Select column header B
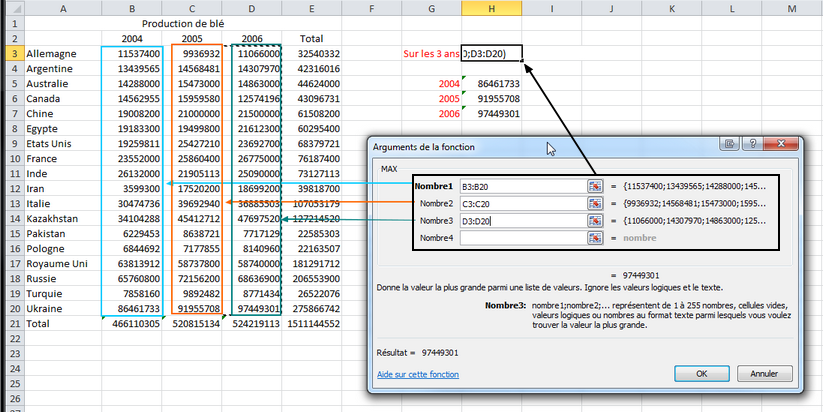Viewport: 823px width, 412px height. [132, 8]
